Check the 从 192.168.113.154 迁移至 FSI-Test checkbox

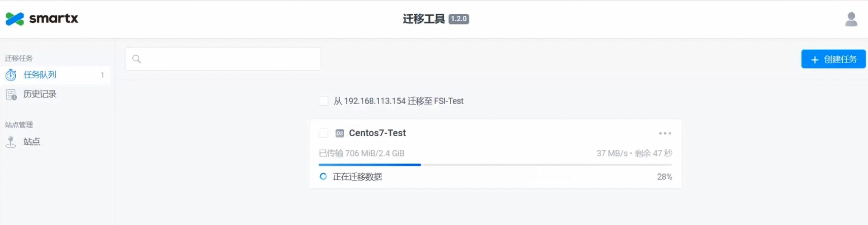(x=323, y=101)
